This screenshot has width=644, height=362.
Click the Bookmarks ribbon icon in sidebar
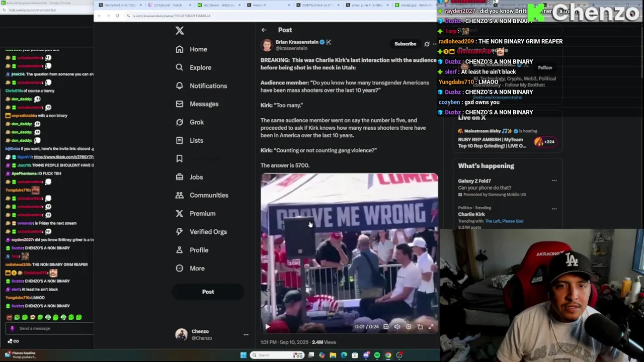point(179,159)
